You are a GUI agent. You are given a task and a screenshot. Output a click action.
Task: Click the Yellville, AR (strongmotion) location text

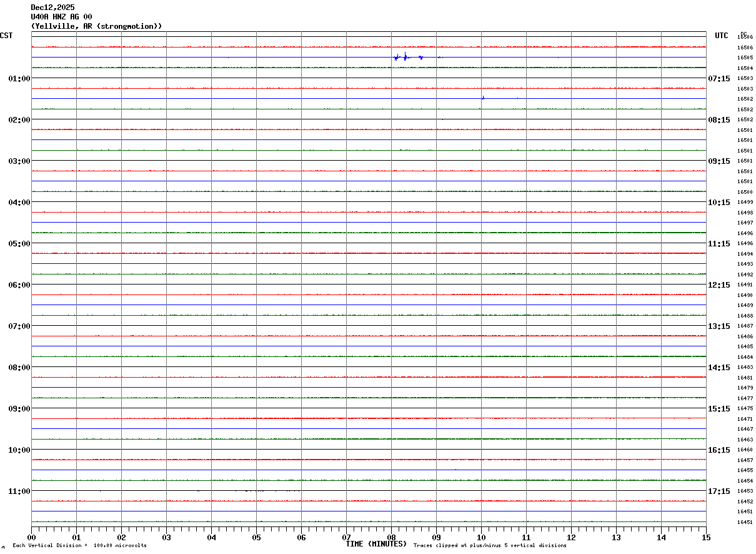point(96,26)
